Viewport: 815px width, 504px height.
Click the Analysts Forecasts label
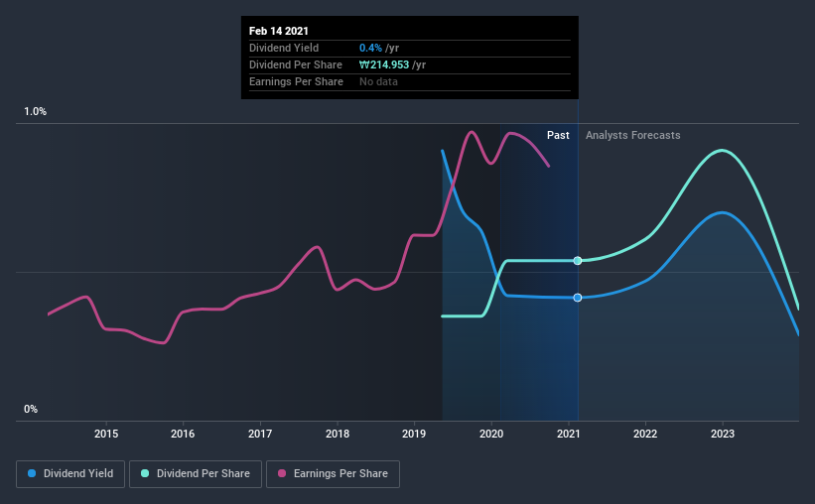[633, 135]
